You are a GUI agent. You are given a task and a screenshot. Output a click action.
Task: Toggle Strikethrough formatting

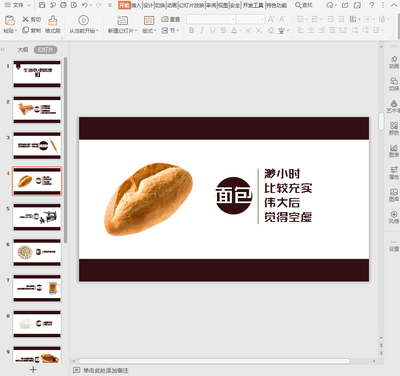tap(223, 30)
